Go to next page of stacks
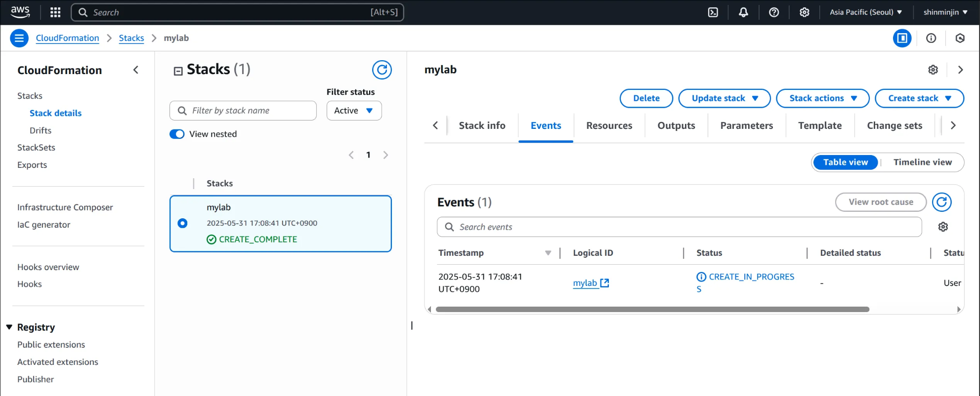This screenshot has width=980, height=396. 385,155
